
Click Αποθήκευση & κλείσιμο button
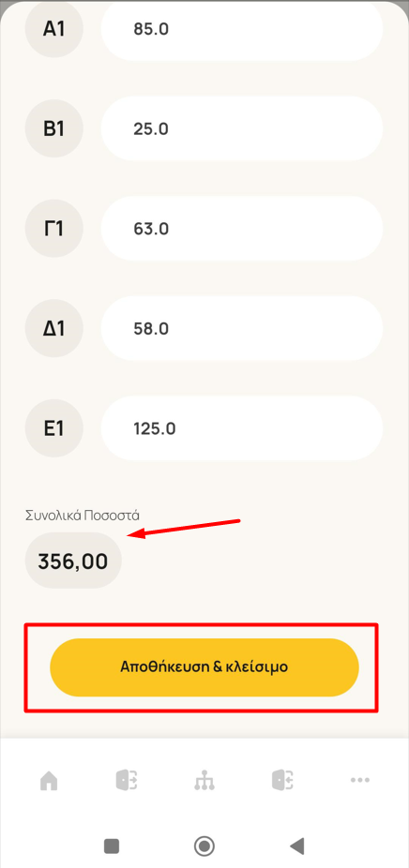coord(204,667)
